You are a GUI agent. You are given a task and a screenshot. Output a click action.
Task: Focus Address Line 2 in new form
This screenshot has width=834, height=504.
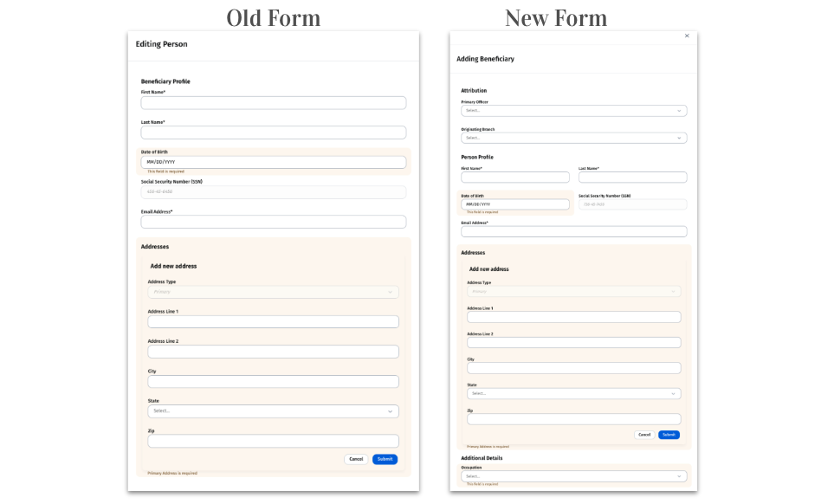pos(573,343)
